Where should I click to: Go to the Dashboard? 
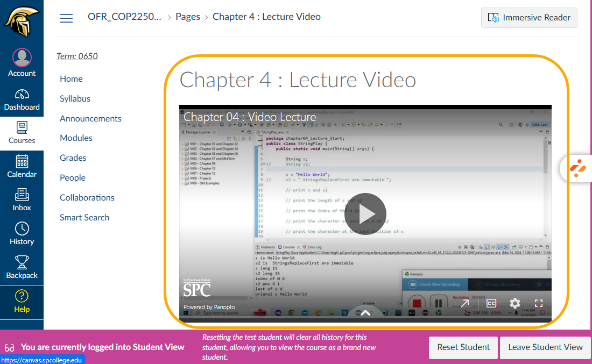coord(22,101)
